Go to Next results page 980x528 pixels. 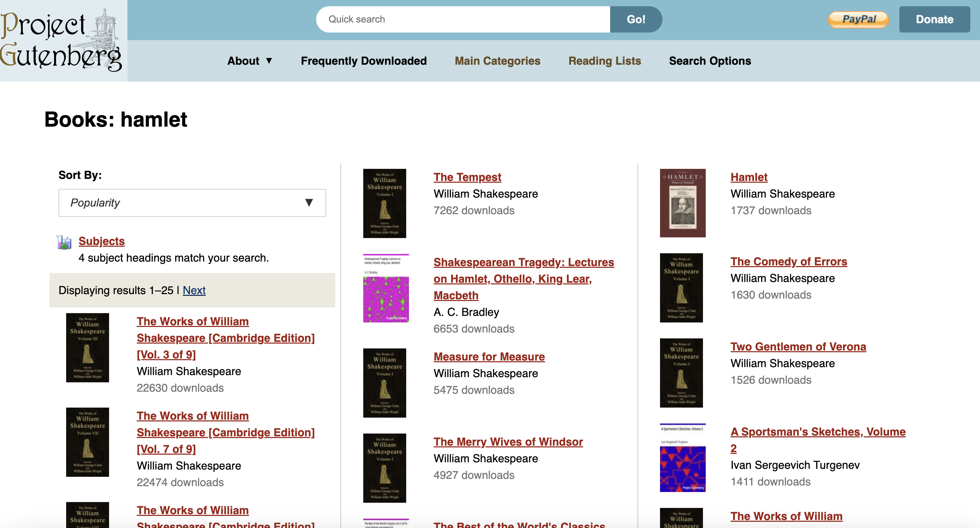194,290
